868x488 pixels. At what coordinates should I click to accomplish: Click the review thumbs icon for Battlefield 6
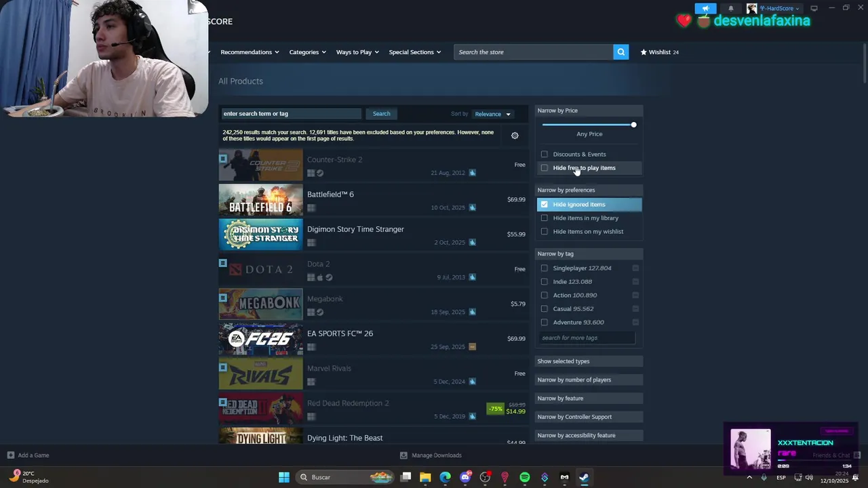pos(472,207)
